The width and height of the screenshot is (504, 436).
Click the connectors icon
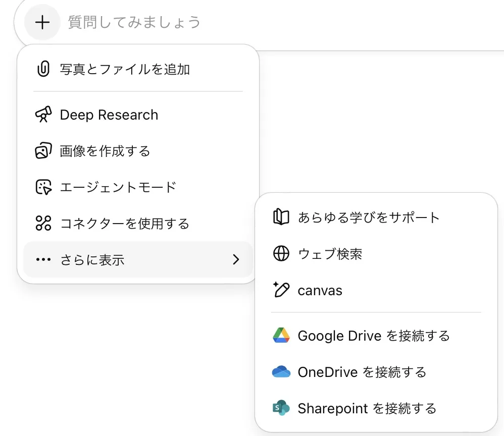coord(43,223)
